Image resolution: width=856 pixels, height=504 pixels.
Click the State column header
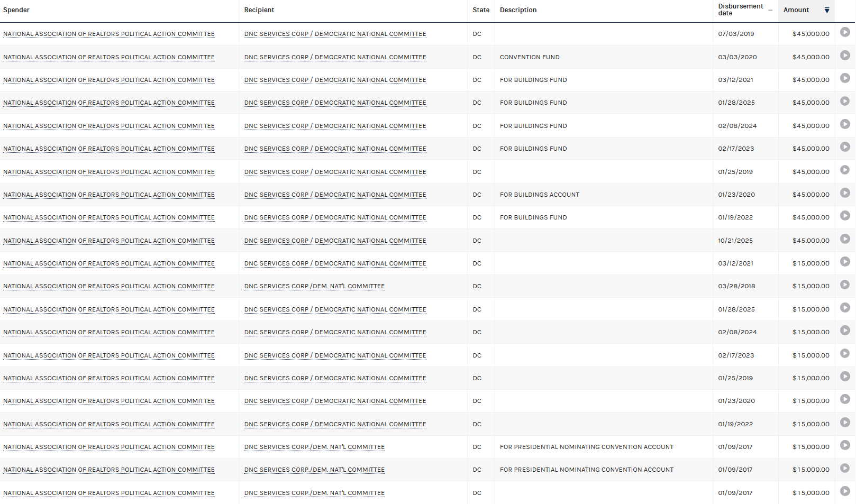point(481,10)
